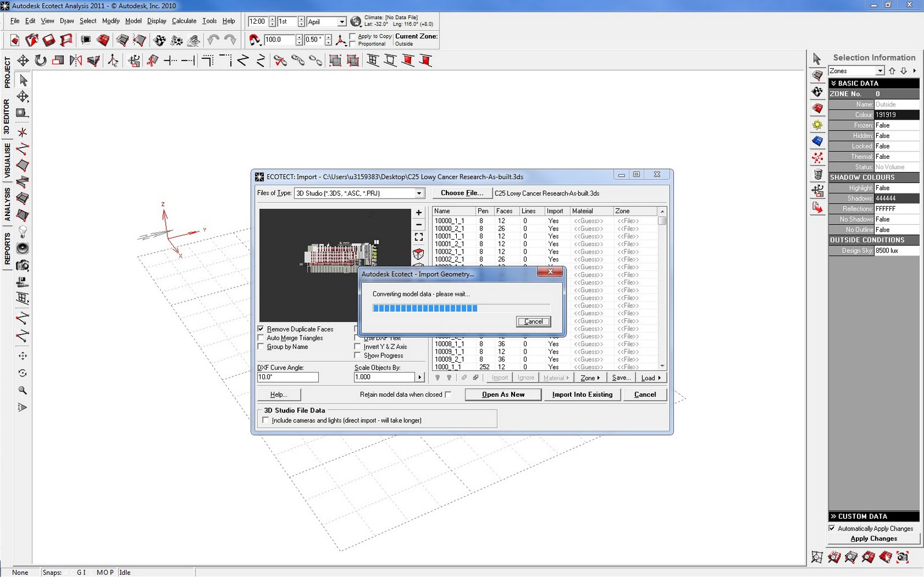Open the Calculate menu
924x577 pixels.
[x=184, y=21]
